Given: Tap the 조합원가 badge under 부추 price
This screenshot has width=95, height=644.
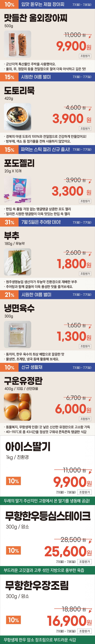Looking at the screenshot, I should tap(85, 274).
